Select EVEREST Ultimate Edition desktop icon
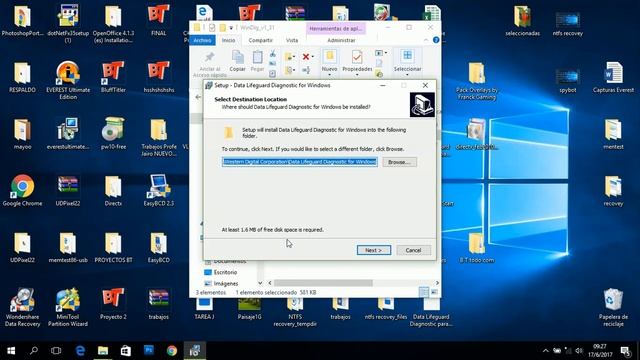 (68, 80)
